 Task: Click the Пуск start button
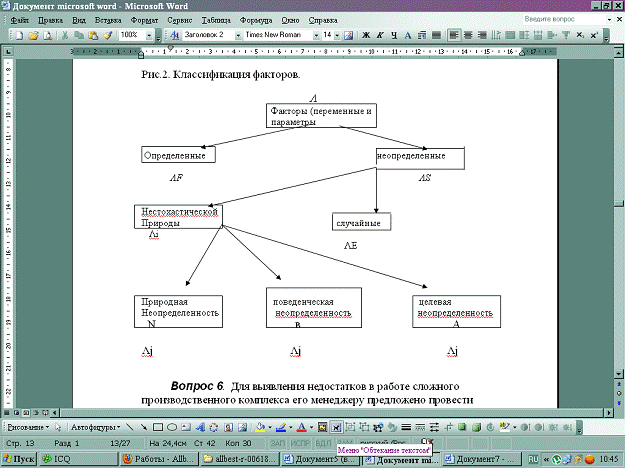coord(18,459)
